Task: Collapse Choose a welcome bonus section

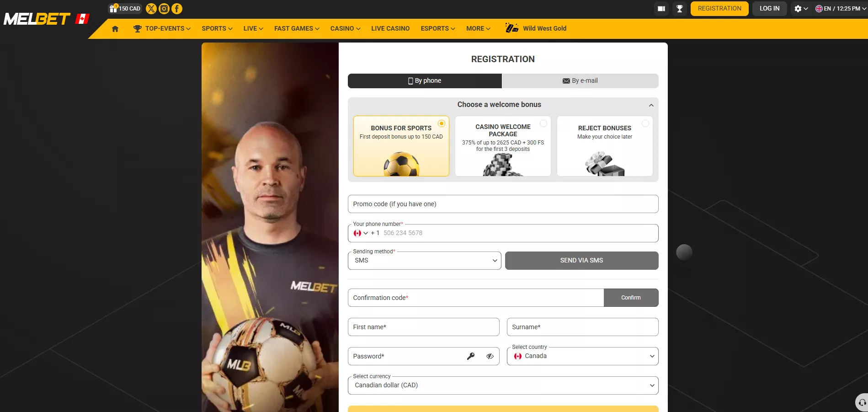Action: (x=651, y=105)
